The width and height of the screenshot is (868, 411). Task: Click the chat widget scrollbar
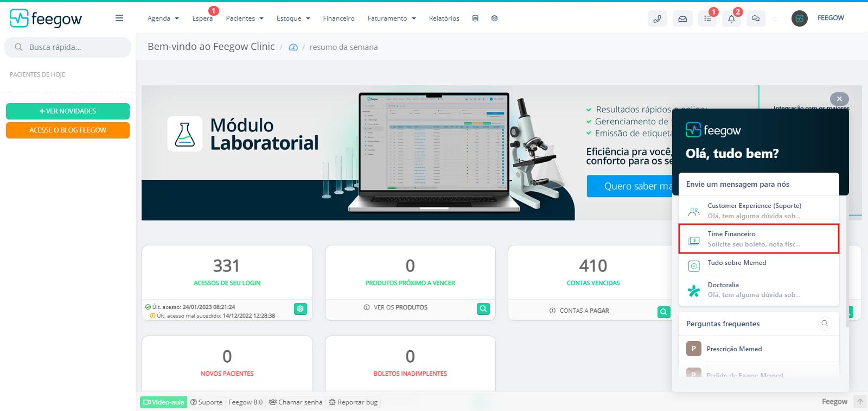(847, 261)
